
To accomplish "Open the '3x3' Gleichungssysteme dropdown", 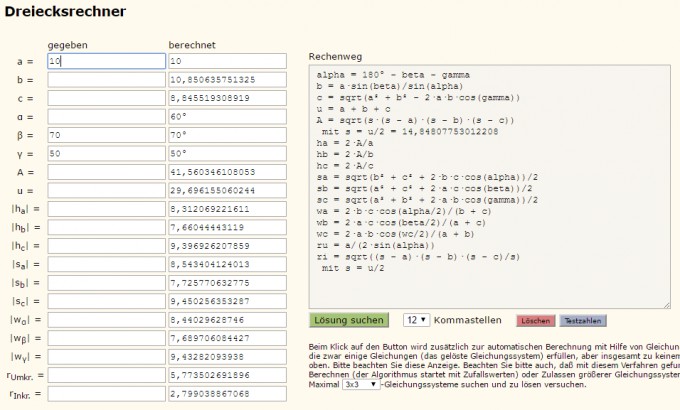I will (361, 384).
